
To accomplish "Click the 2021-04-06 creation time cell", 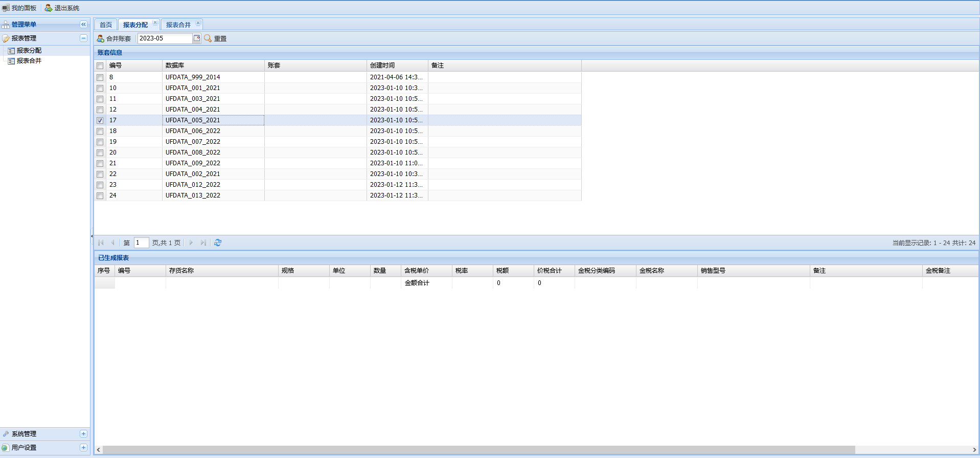I will click(397, 77).
